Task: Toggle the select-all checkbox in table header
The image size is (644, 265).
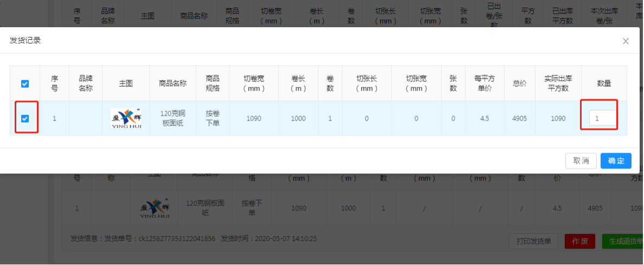Action: [x=25, y=84]
